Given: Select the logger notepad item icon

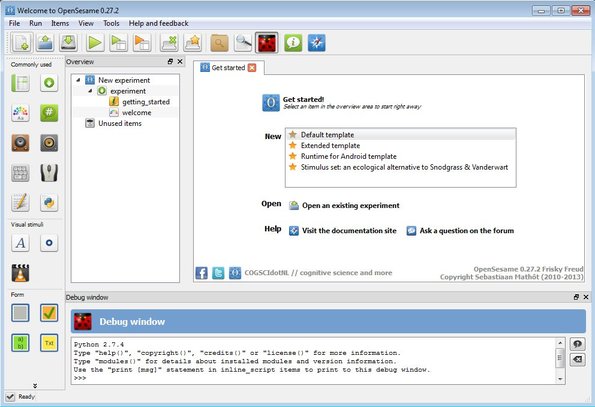Looking at the screenshot, I should 20,203.
